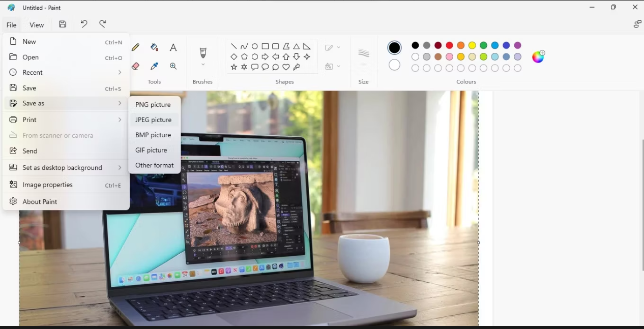Screen dimensions: 644x329
Task: Select the Pencil tool
Action: point(135,47)
